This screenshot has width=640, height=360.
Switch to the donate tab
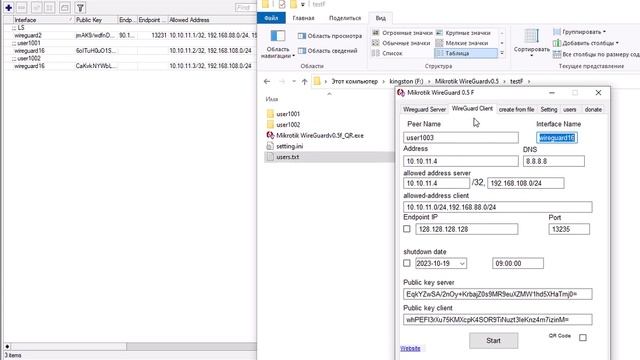593,109
